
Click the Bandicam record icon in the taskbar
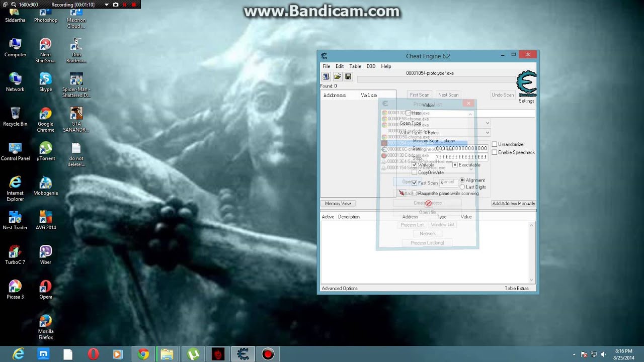[268, 354]
